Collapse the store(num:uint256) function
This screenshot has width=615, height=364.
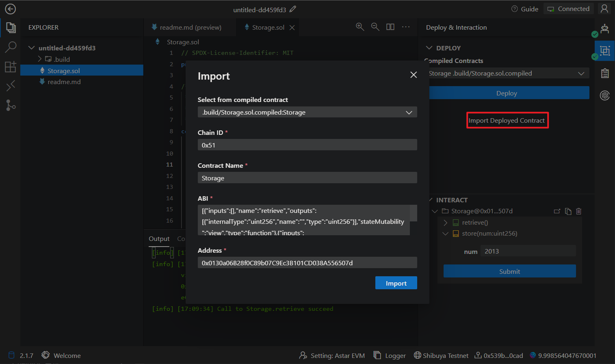tap(446, 234)
